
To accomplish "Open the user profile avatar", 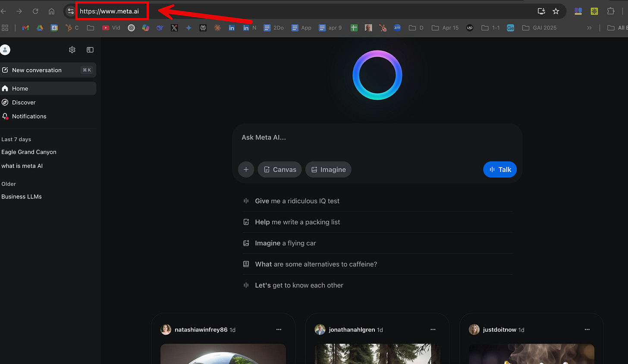I will click(x=5, y=50).
